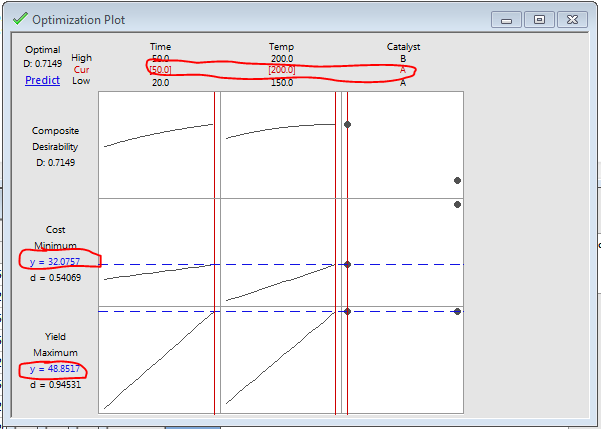Image resolution: width=601 pixels, height=429 pixels.
Task: Click the Time current value [50.0]
Action: pyautogui.click(x=160, y=70)
